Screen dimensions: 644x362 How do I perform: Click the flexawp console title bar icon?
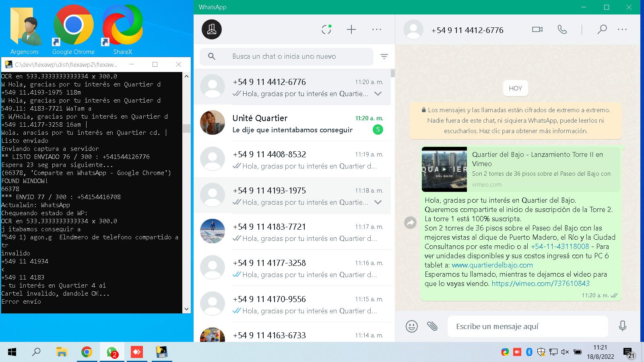pos(8,64)
